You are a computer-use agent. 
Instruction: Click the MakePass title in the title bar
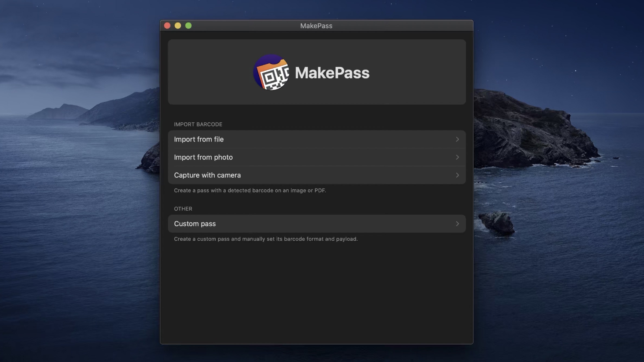[x=316, y=26]
